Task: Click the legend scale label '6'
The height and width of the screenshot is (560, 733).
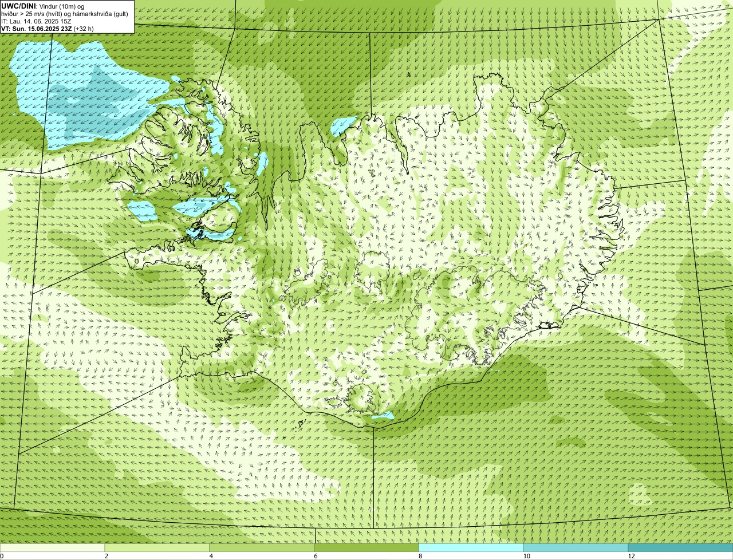Action: 316,556
